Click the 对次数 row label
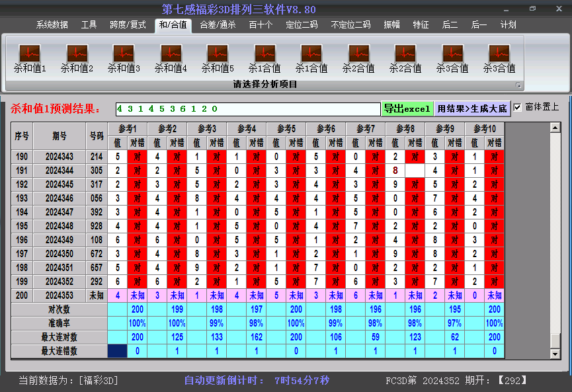The image size is (572, 392). tap(59, 309)
